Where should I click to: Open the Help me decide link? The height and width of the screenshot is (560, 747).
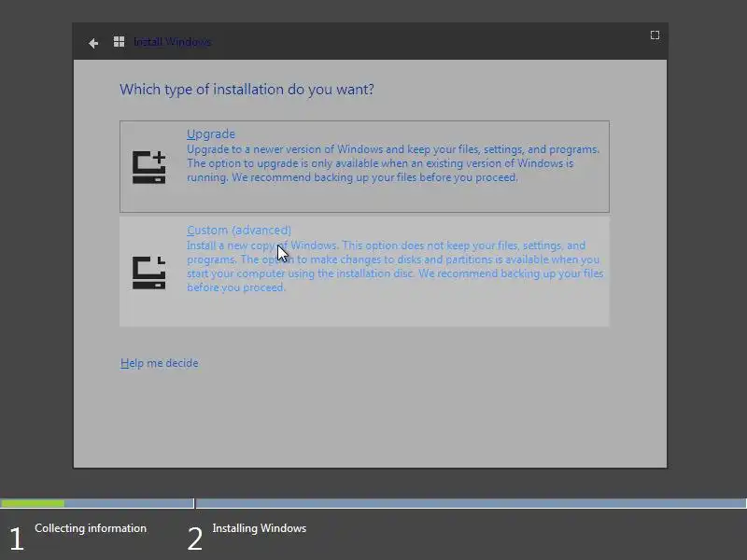pyautogui.click(x=159, y=363)
